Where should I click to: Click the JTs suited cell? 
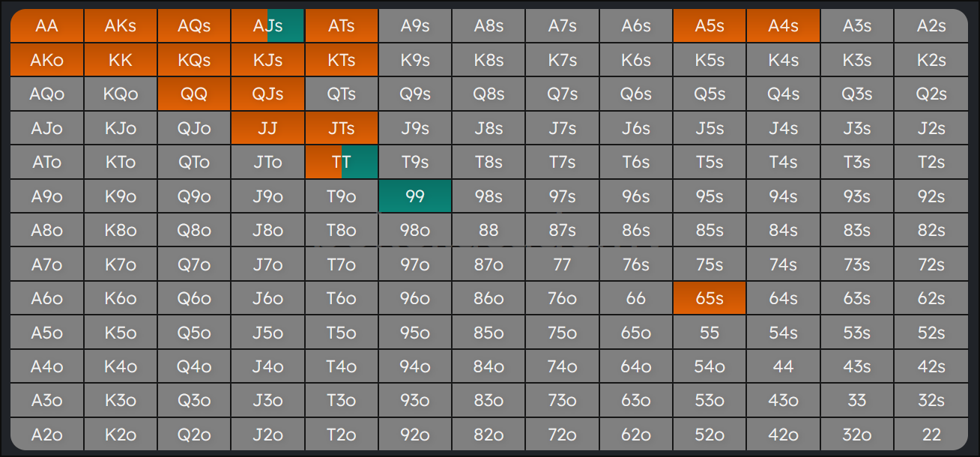click(341, 128)
